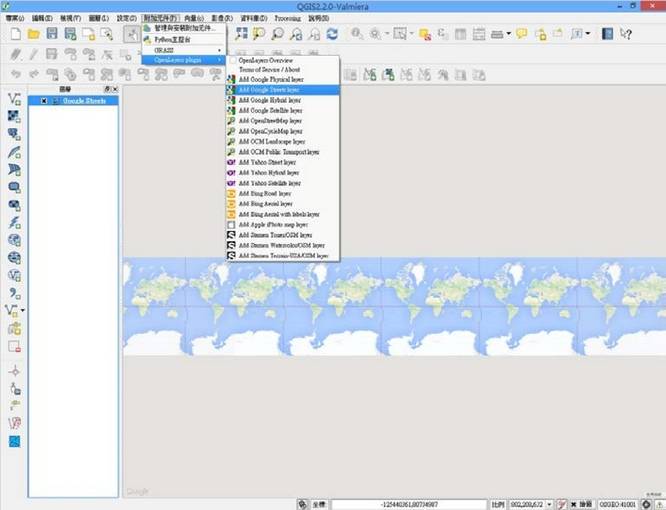Select Add Yahoo Street layer
Screen dimensions: 666x510
282,162
